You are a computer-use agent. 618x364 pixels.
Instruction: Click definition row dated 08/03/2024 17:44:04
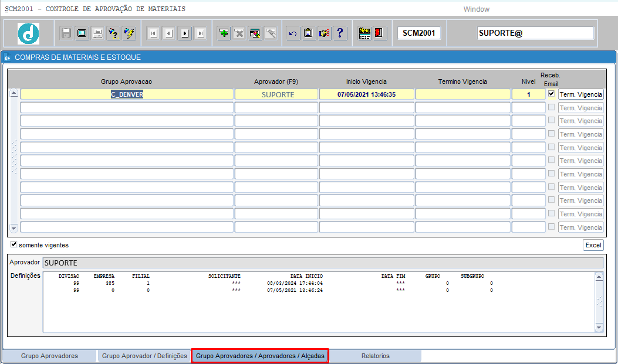click(x=295, y=283)
